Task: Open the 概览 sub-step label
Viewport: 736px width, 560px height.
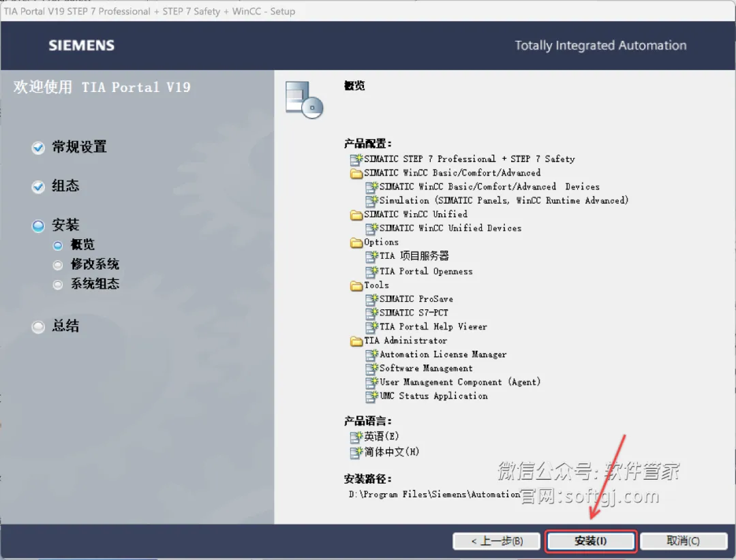Action: point(82,245)
